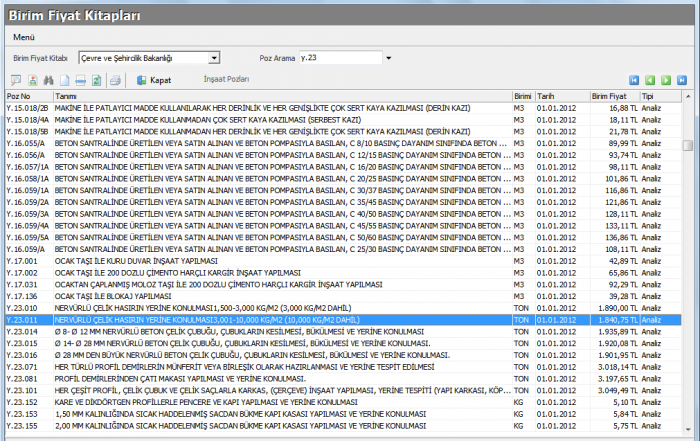
Task: Jump to first record with blue arrow
Action: click(x=634, y=80)
